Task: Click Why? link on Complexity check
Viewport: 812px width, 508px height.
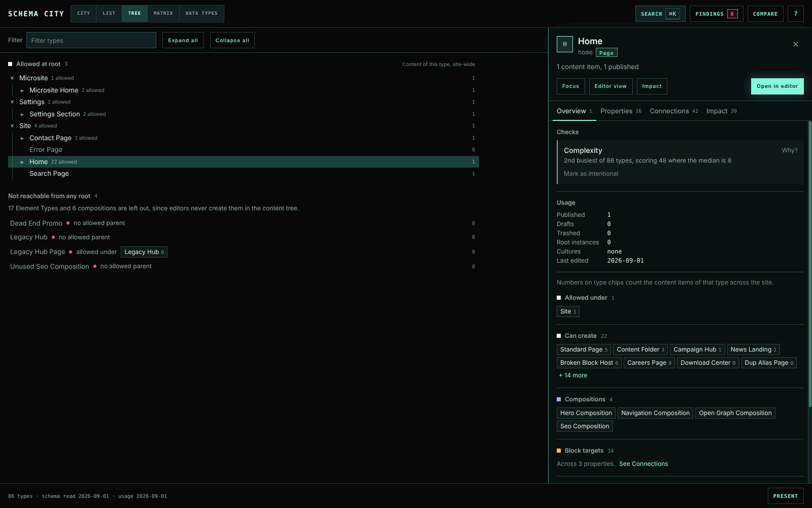Action: [x=790, y=150]
